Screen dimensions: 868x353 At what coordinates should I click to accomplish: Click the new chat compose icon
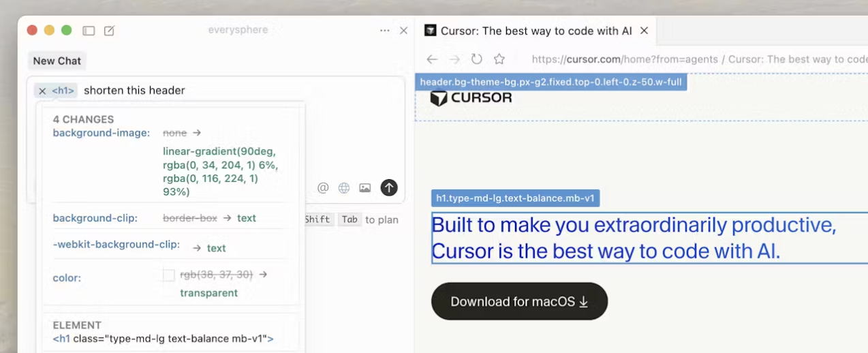pyautogui.click(x=109, y=31)
